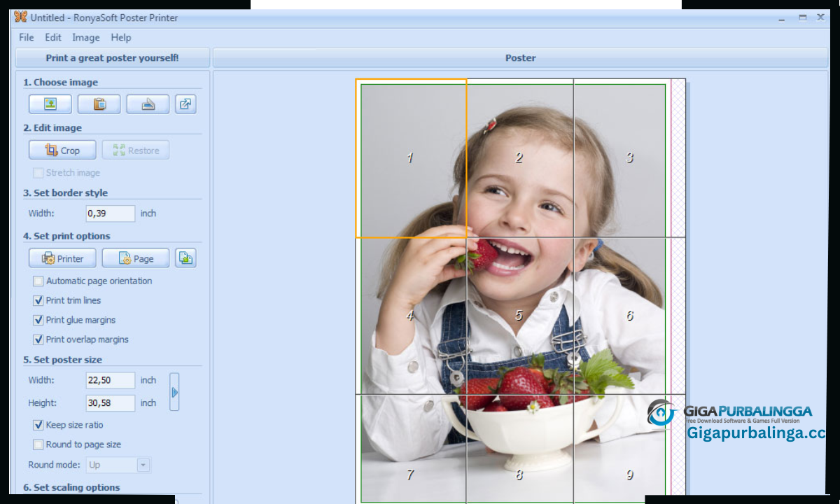Screen dimensions: 840x504
Task: Select poster page 3 tile
Action: [629, 158]
